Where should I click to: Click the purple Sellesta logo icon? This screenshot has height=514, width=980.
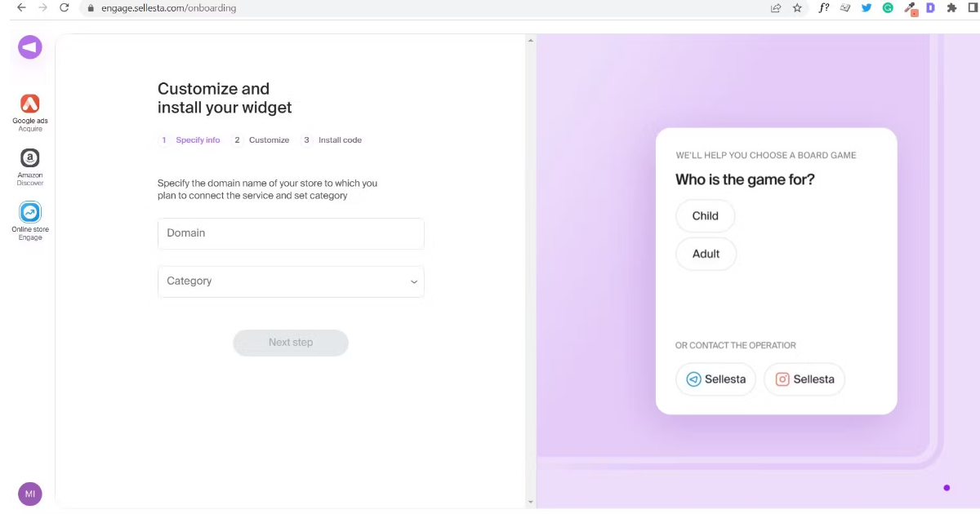pos(30,47)
